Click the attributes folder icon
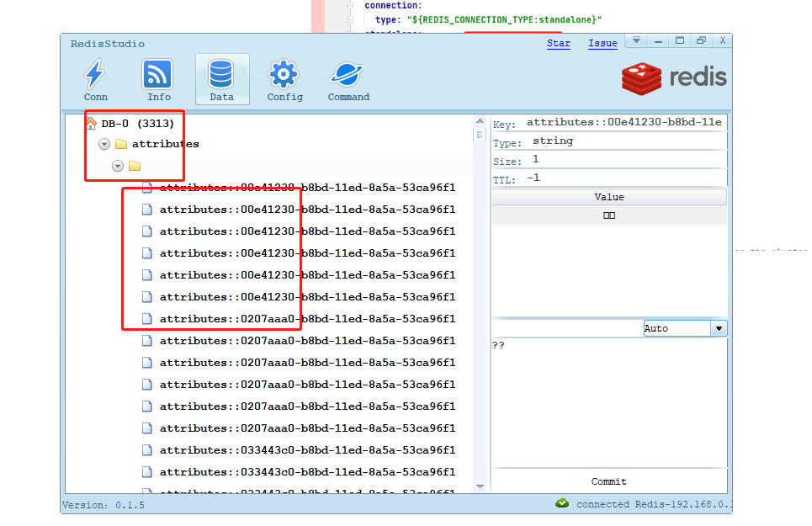The width and height of the screenshot is (812, 526). click(x=121, y=144)
